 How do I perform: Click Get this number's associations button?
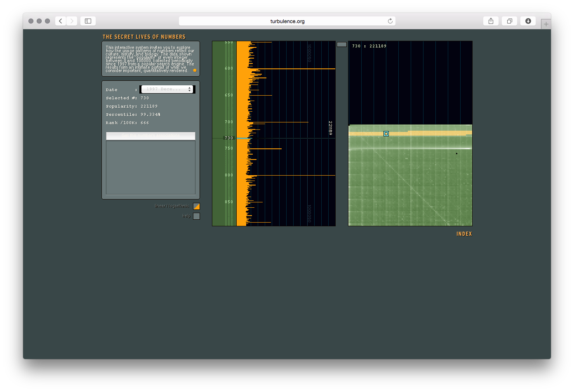click(151, 136)
